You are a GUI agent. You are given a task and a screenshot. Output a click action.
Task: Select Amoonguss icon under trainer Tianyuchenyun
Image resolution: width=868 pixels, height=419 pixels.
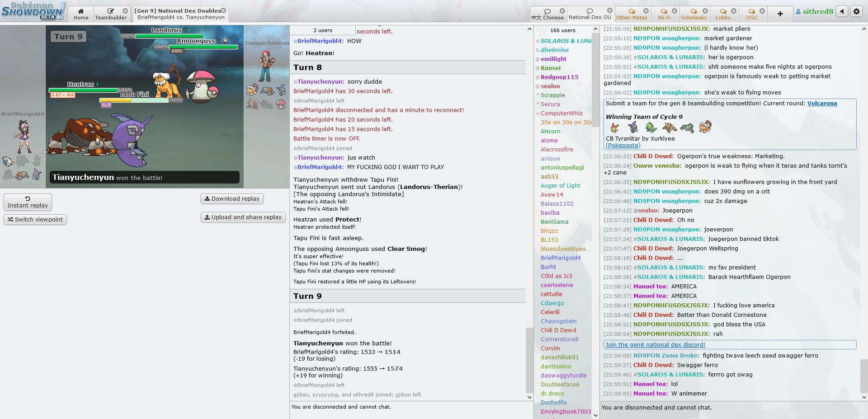281,104
